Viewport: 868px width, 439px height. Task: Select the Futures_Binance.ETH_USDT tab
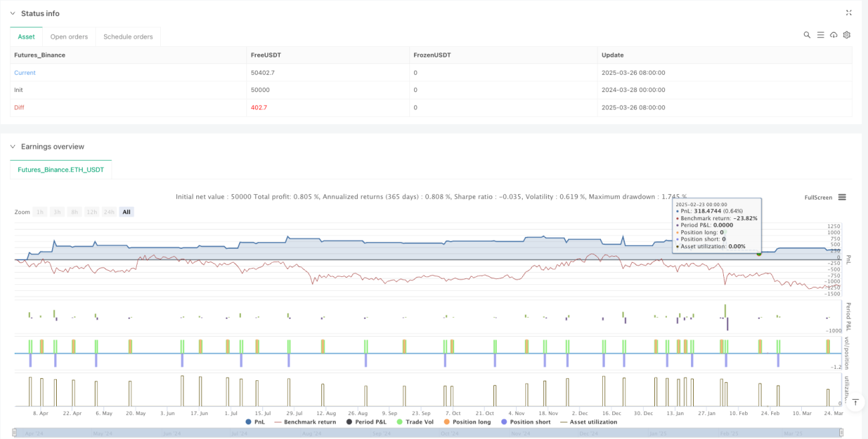click(61, 170)
